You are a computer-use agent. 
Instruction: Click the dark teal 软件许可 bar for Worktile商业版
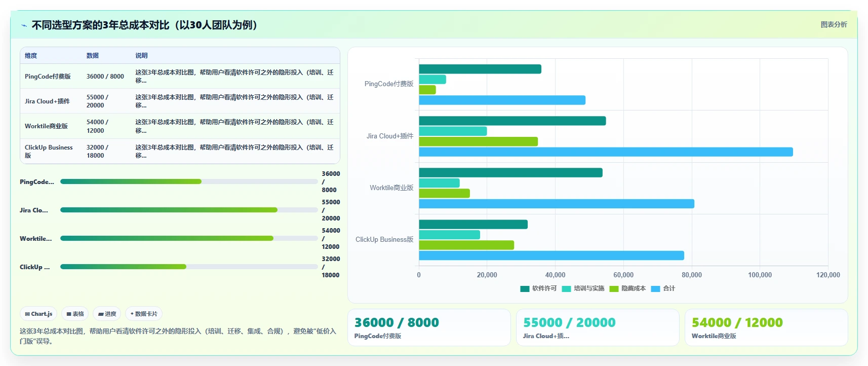click(511, 173)
